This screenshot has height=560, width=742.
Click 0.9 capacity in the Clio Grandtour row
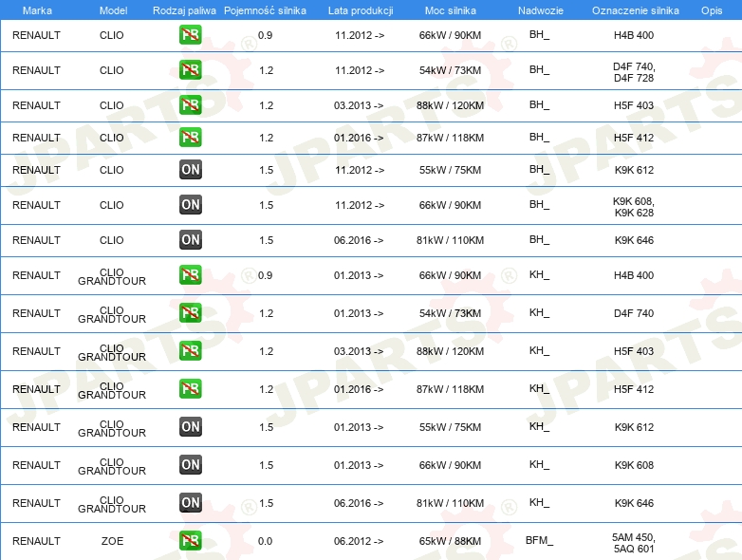[x=265, y=275]
